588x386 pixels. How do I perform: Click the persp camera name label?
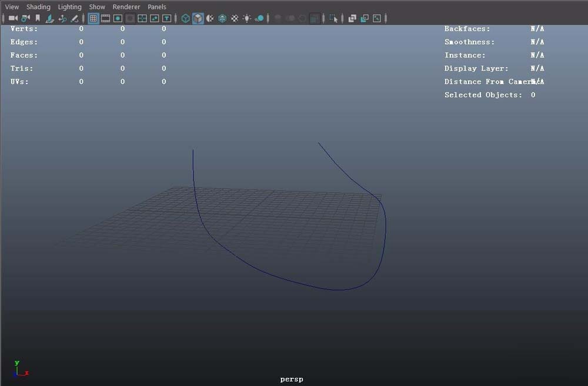click(x=292, y=380)
